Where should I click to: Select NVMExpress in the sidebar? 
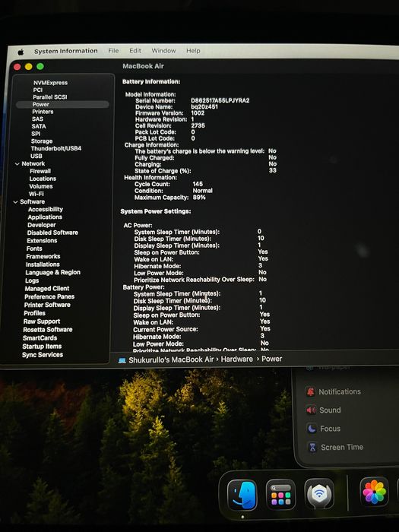point(50,83)
